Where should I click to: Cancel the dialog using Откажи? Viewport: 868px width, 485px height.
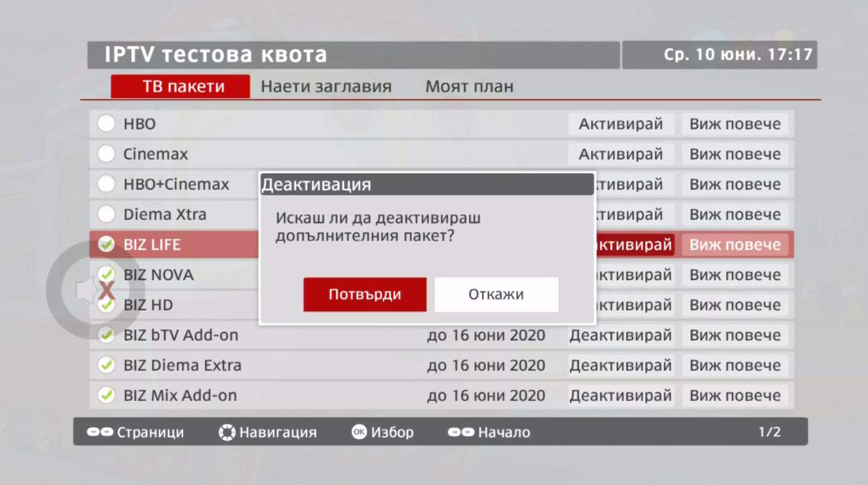click(496, 294)
